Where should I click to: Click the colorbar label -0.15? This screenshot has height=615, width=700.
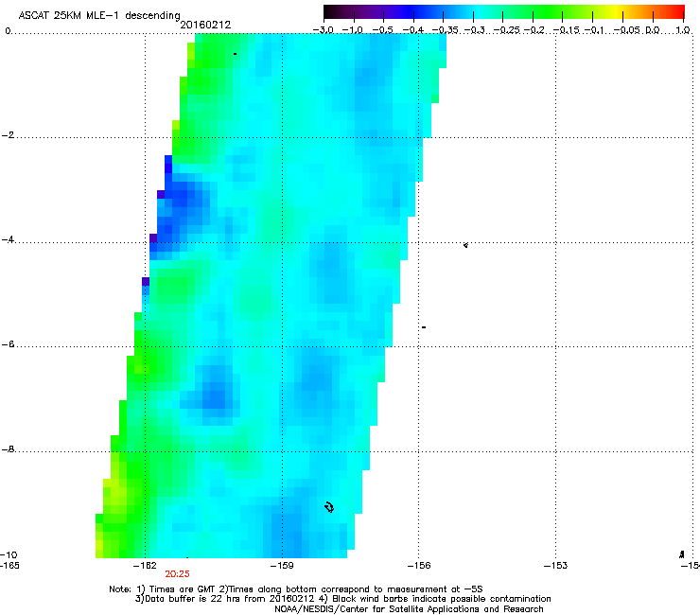click(566, 30)
